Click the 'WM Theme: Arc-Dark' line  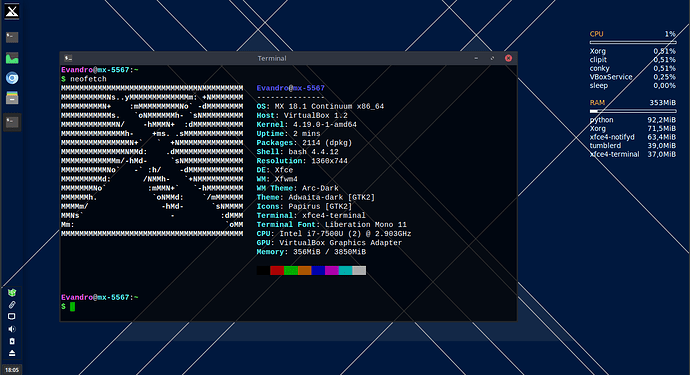click(x=297, y=188)
